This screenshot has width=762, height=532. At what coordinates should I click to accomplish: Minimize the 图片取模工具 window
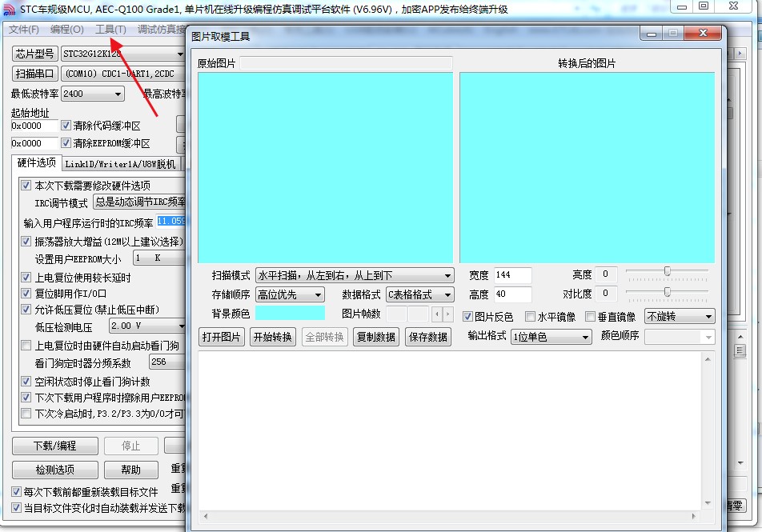pyautogui.click(x=652, y=33)
